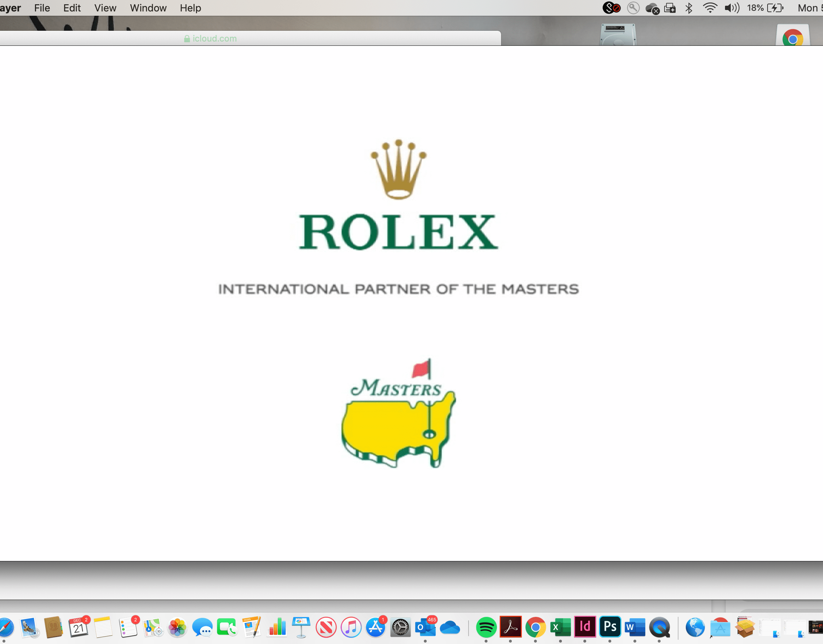This screenshot has width=823, height=644.
Task: Open the Window menu
Action: (148, 8)
